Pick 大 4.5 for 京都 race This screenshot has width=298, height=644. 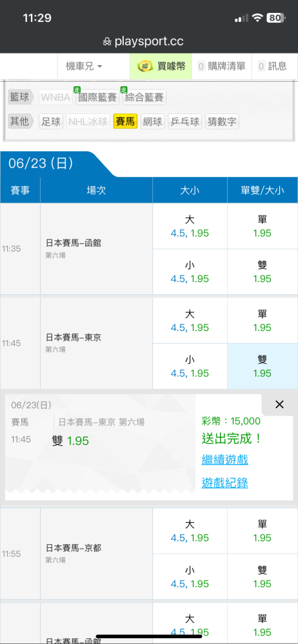pyautogui.click(x=190, y=531)
